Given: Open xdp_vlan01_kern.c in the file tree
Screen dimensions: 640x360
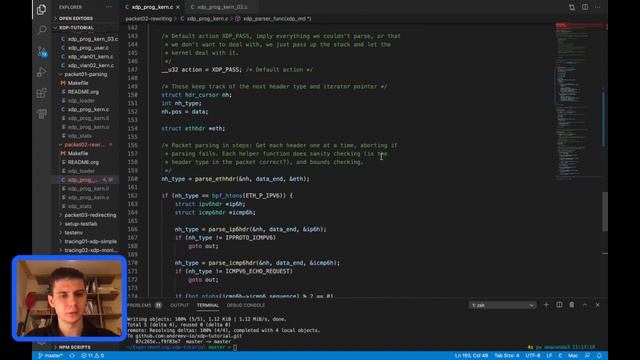Looking at the screenshot, I should coord(91,57).
